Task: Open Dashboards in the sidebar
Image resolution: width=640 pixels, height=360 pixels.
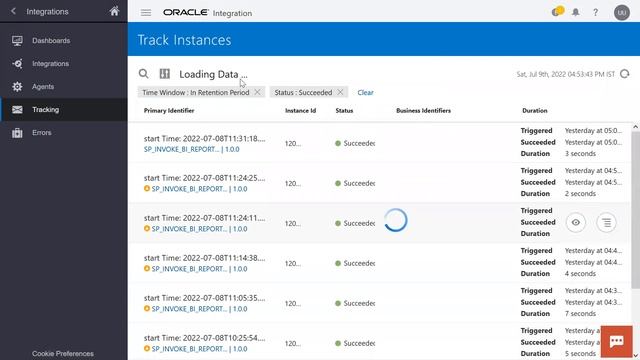Action: coord(51,40)
